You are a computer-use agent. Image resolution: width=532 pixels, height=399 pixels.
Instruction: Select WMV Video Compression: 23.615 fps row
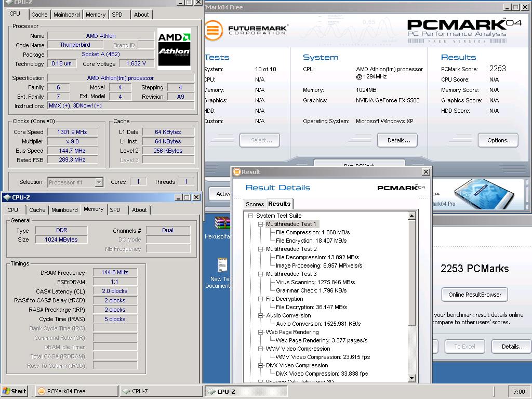coord(323,357)
